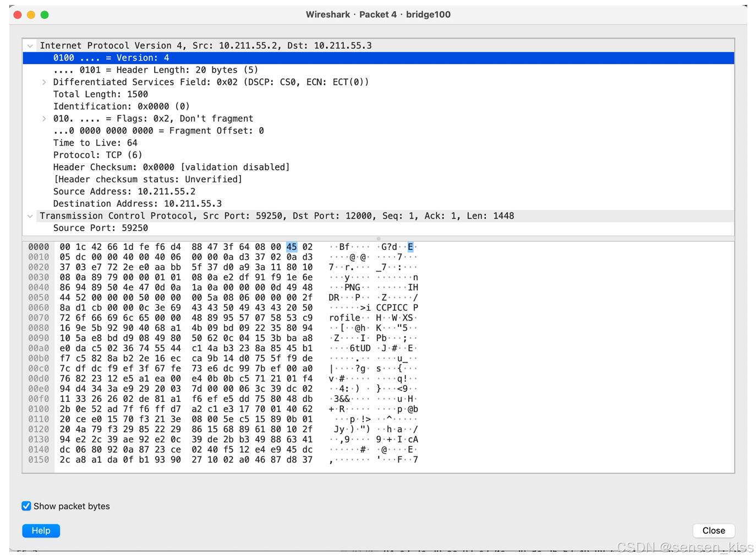Collapse the Transmission Control Protocol tree
756x560 pixels.
tap(30, 216)
